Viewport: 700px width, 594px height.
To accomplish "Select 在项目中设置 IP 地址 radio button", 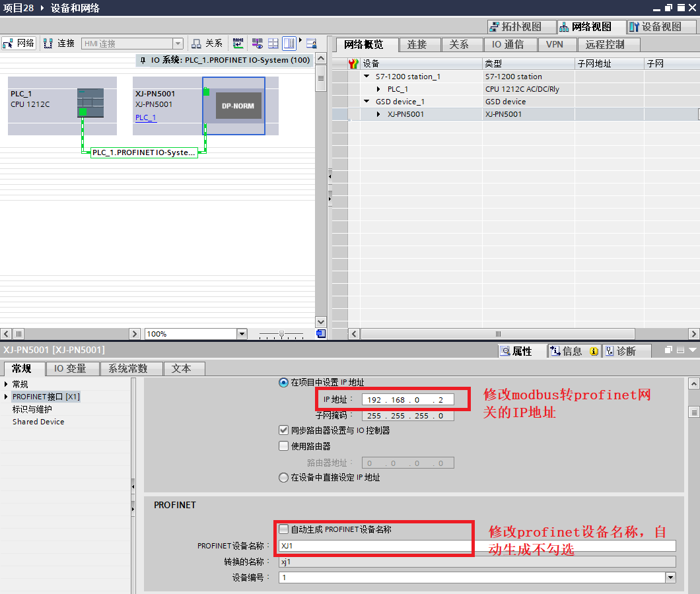I will point(283,382).
